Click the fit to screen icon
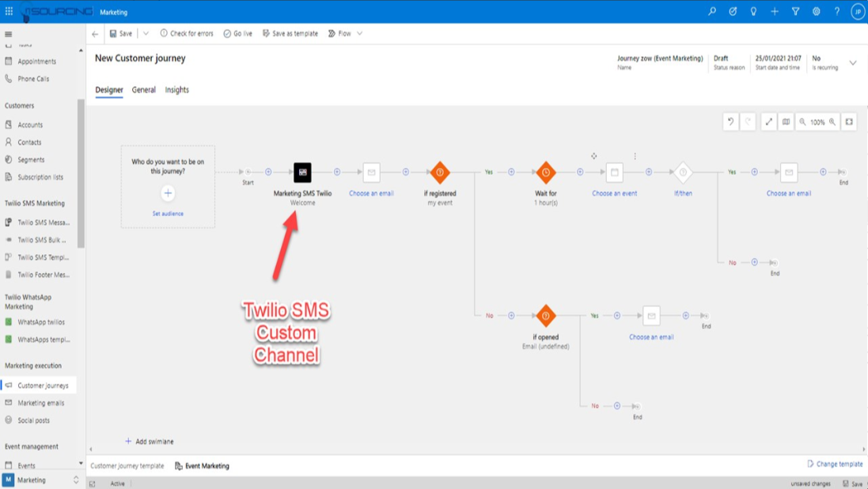Image resolution: width=868 pixels, height=489 pixels. pyautogui.click(x=849, y=122)
